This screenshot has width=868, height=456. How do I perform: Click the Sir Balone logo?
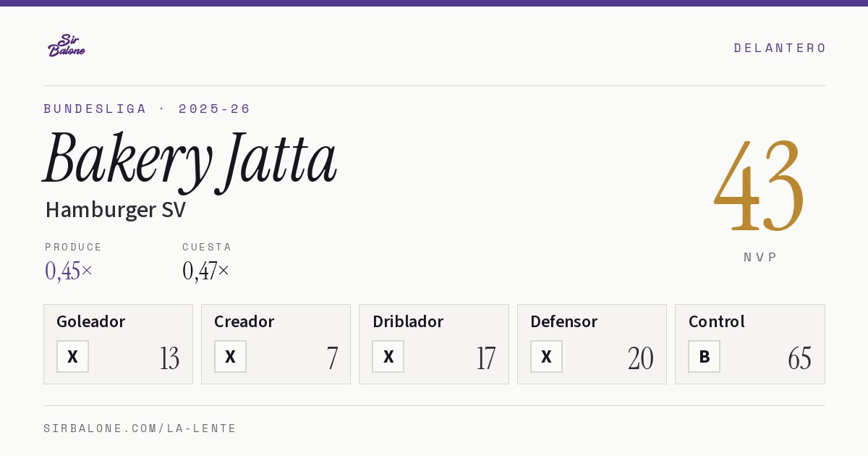[x=67, y=46]
